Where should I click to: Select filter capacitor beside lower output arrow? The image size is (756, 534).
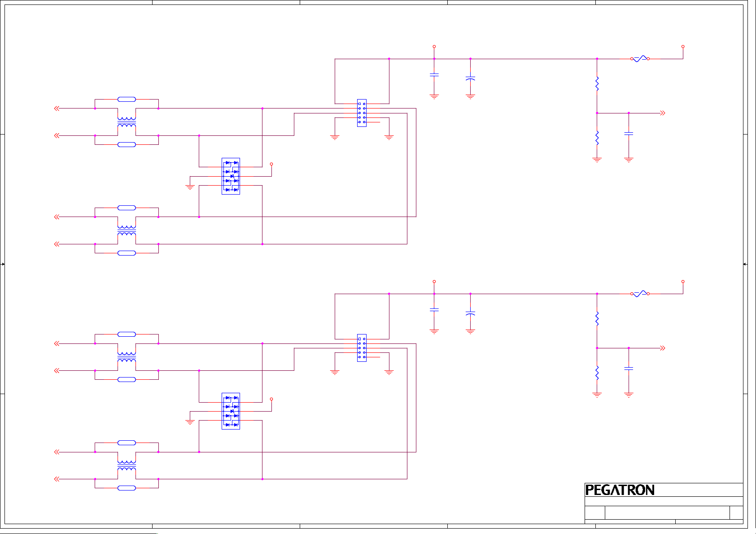click(x=629, y=369)
